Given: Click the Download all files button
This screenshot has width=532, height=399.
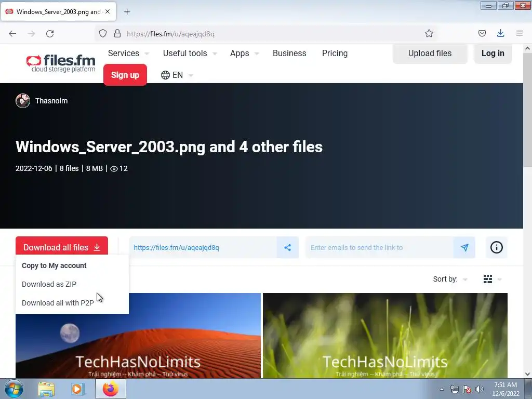Looking at the screenshot, I should 62,247.
